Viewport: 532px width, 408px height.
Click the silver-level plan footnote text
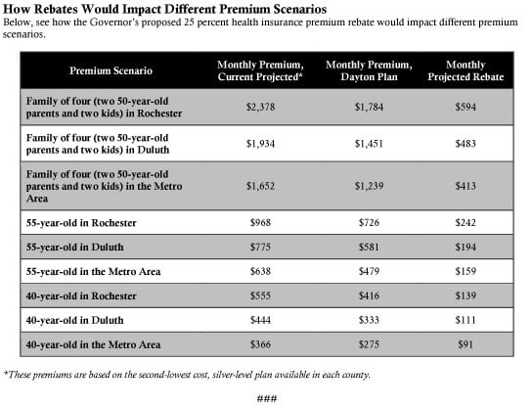(187, 375)
